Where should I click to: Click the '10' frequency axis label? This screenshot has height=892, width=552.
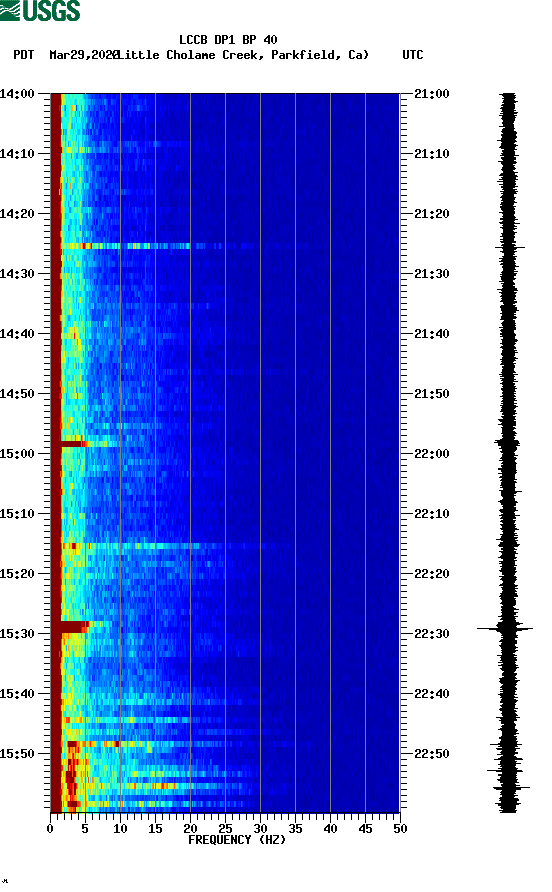click(120, 829)
